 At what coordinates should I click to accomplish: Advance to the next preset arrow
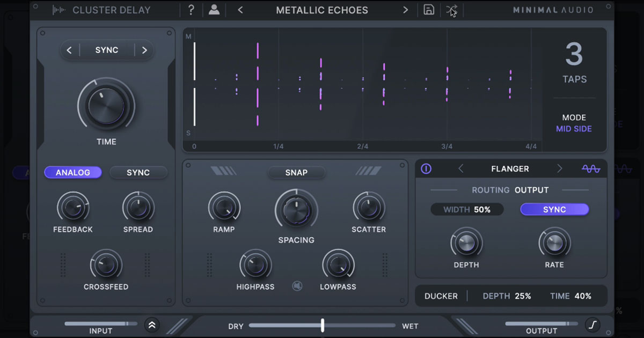(405, 10)
